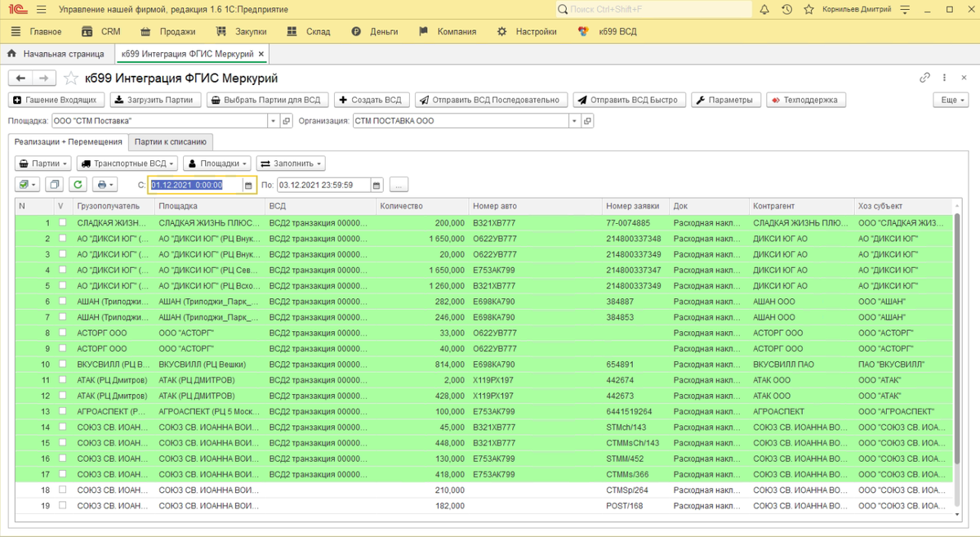Open vertical dots form menu

pyautogui.click(x=945, y=78)
